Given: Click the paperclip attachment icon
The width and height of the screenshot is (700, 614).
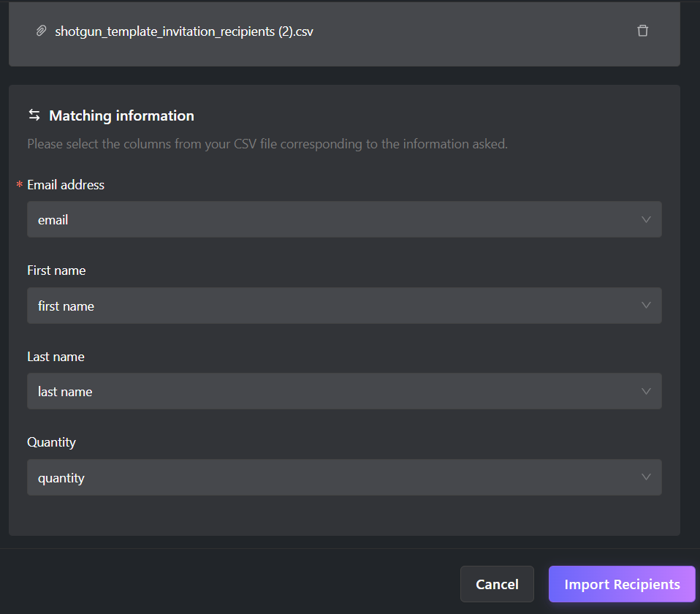Looking at the screenshot, I should pos(41,31).
